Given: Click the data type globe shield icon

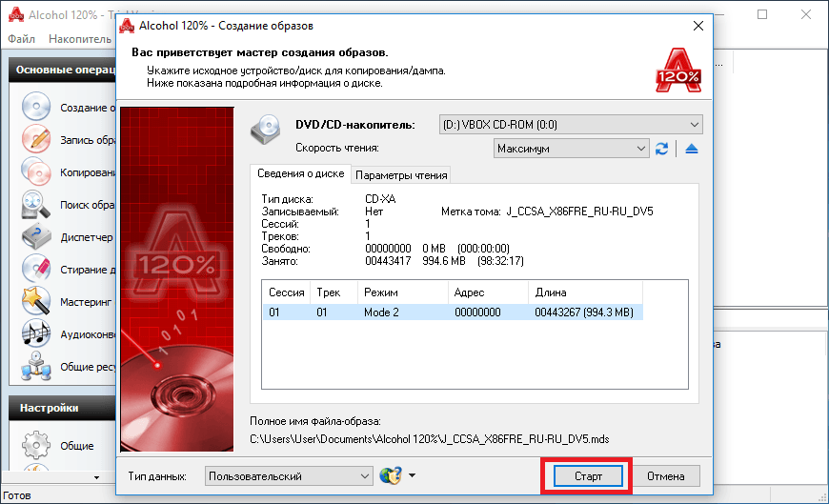Looking at the screenshot, I should [x=391, y=475].
